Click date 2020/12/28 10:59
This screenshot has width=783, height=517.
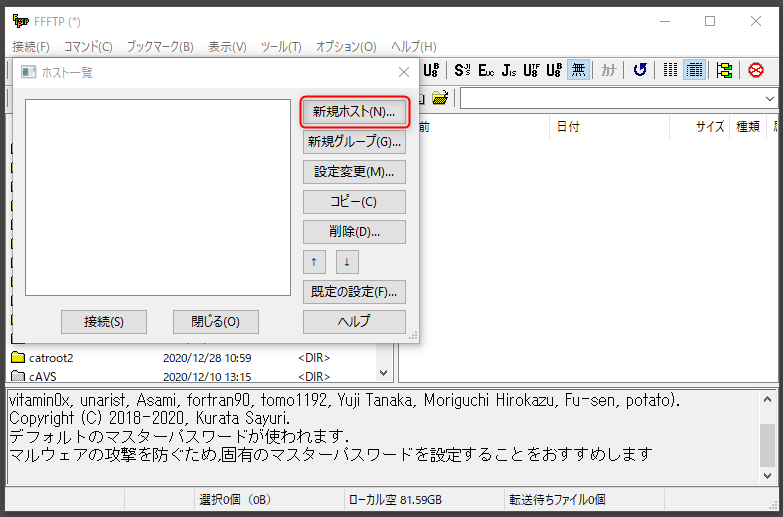[x=207, y=358]
